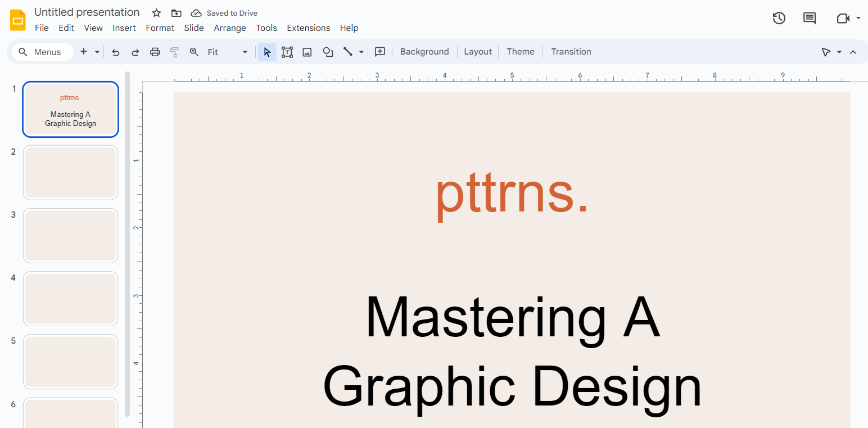
Task: Undo the last action
Action: point(116,52)
